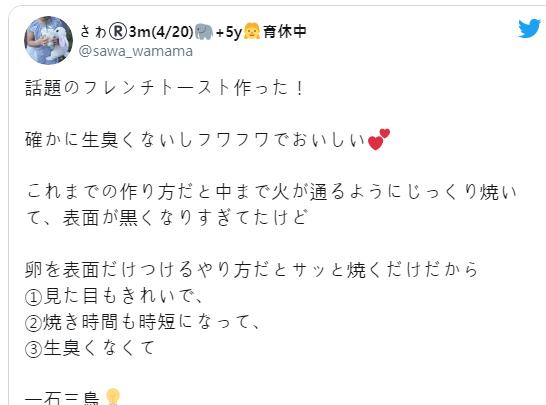Click the two red hearts emoji
The image size is (546, 405).
point(379,139)
